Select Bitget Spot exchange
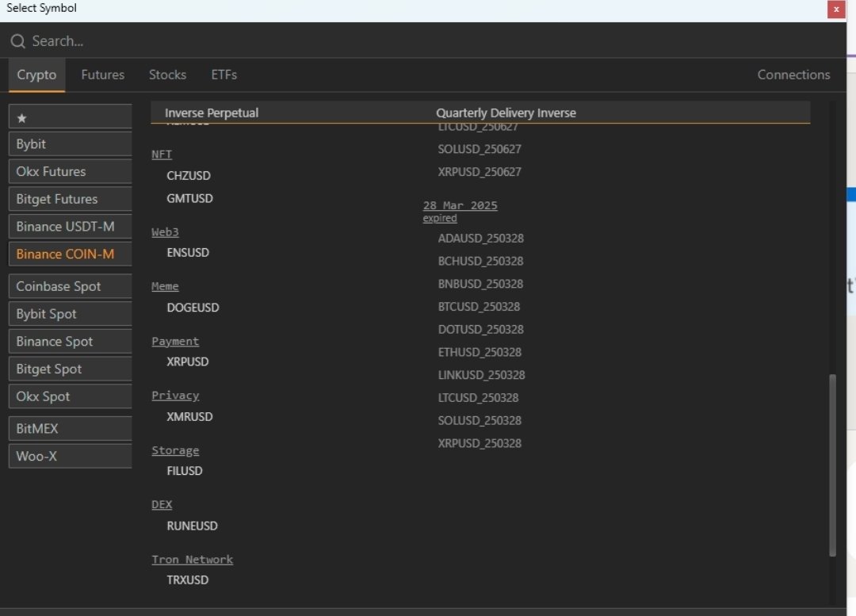This screenshot has width=856, height=616. point(71,369)
